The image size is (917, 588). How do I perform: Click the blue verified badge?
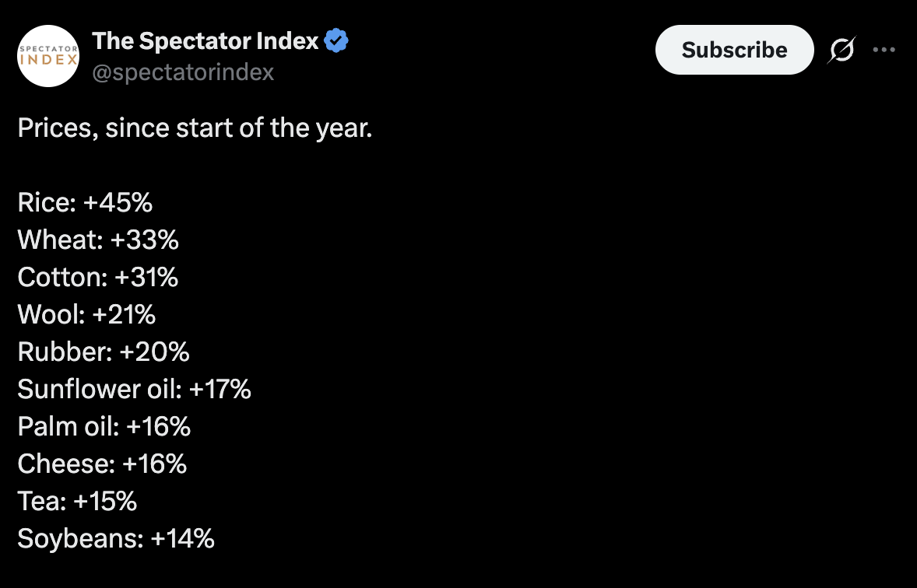tap(336, 41)
